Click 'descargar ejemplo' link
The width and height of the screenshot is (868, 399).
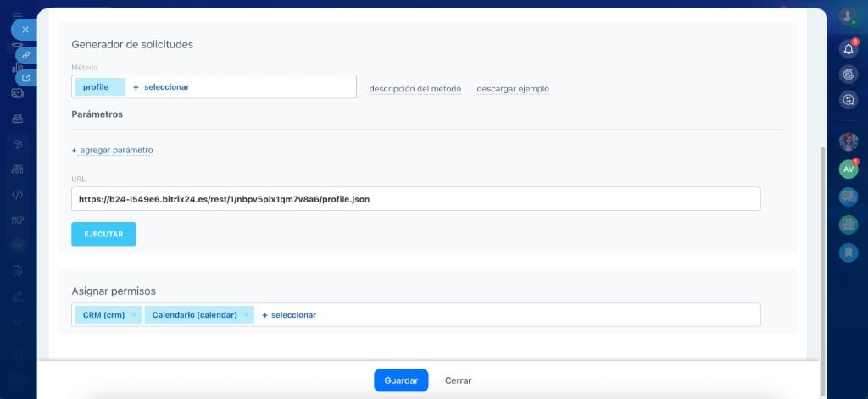pos(513,89)
